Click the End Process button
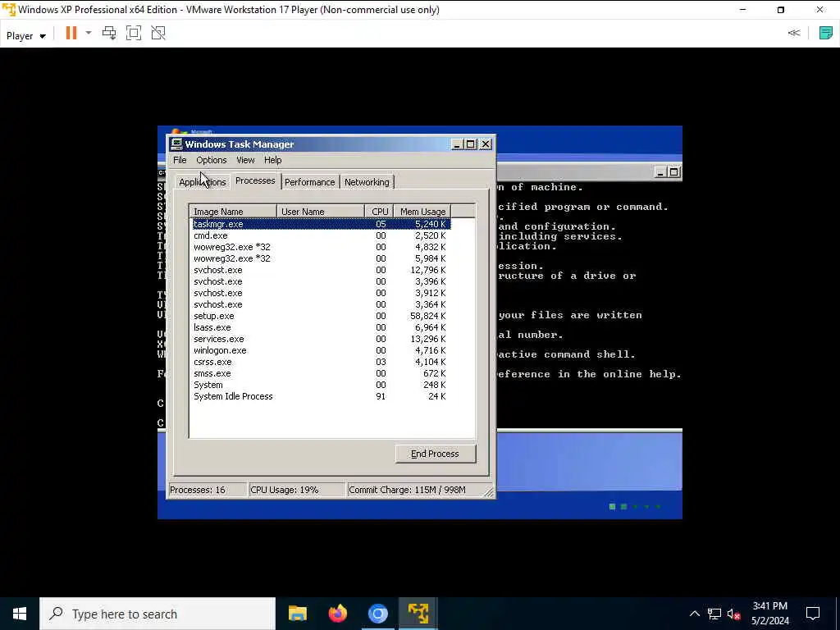The width and height of the screenshot is (840, 630). click(435, 454)
